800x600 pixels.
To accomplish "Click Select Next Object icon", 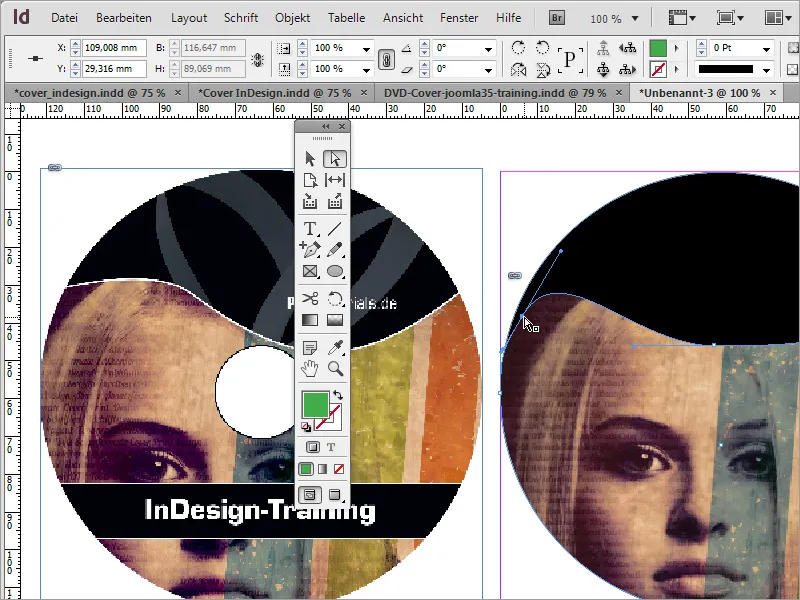I will click(x=628, y=69).
